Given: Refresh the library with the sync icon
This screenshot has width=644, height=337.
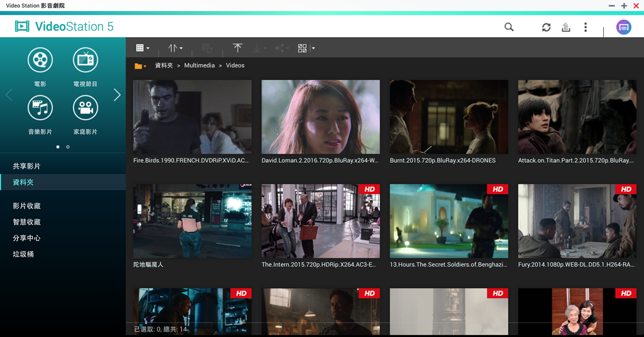Looking at the screenshot, I should 546,27.
